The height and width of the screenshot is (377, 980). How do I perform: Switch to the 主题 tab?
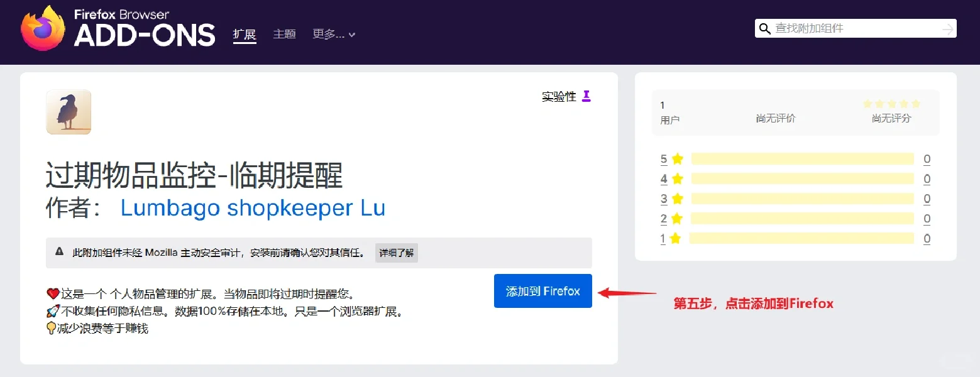click(x=284, y=35)
